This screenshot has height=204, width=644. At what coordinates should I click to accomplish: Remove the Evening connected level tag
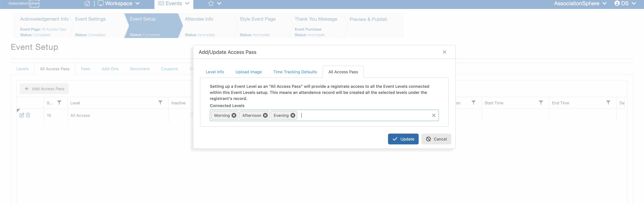pyautogui.click(x=293, y=115)
